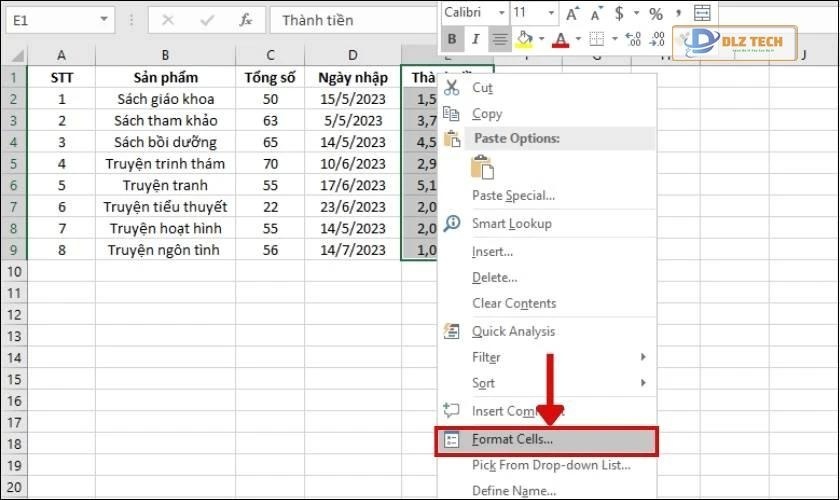Toggle Italic in the mini toolbar
Screen dimensions: 840x500
(475, 39)
